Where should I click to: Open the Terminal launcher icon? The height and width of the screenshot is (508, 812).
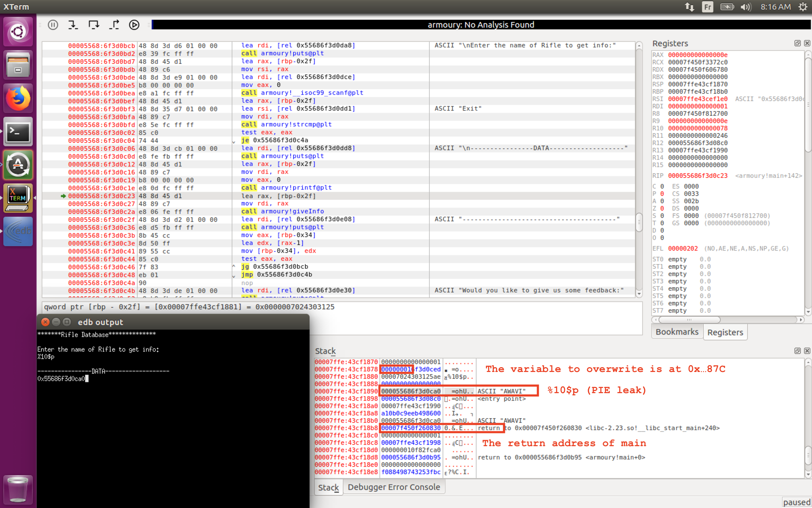point(18,131)
